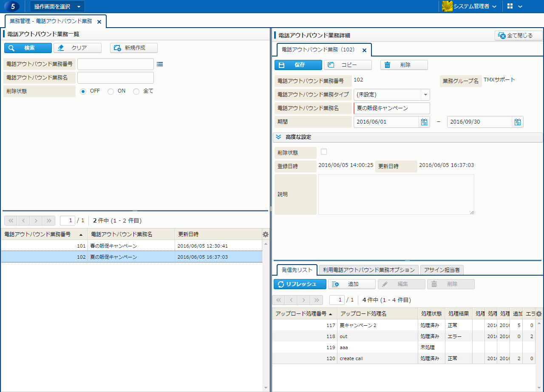
Task: Open the 操作画面を選択 dropdown menu
Action: point(57,6)
